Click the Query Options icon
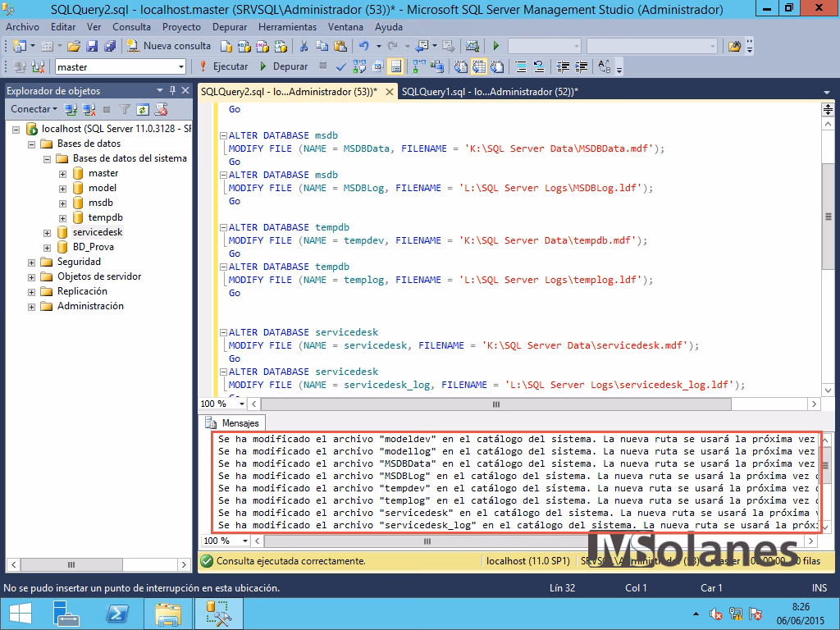 pos(377,67)
